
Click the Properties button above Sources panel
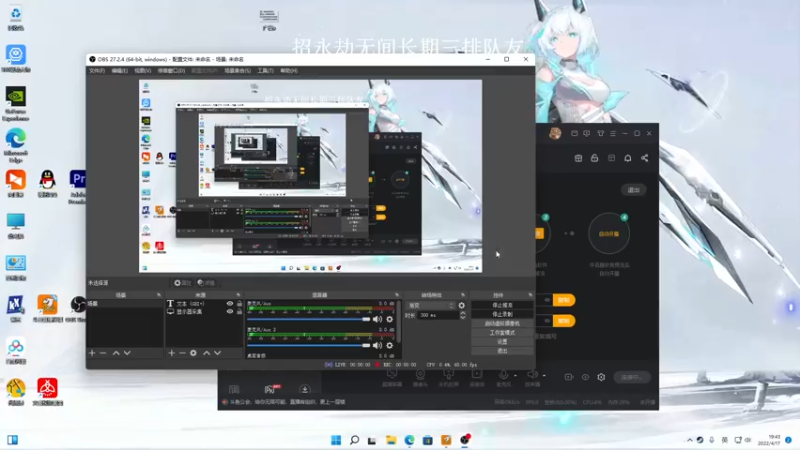tap(182, 283)
